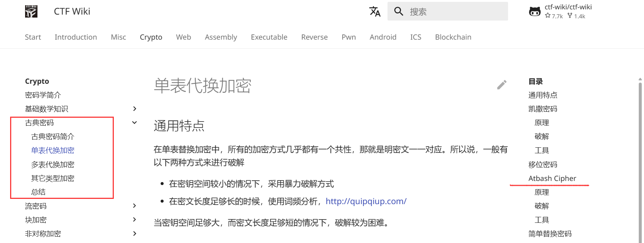Viewport: 644px width, 243px height.
Task: Open the GitHub cat repository icon
Action: tap(535, 12)
